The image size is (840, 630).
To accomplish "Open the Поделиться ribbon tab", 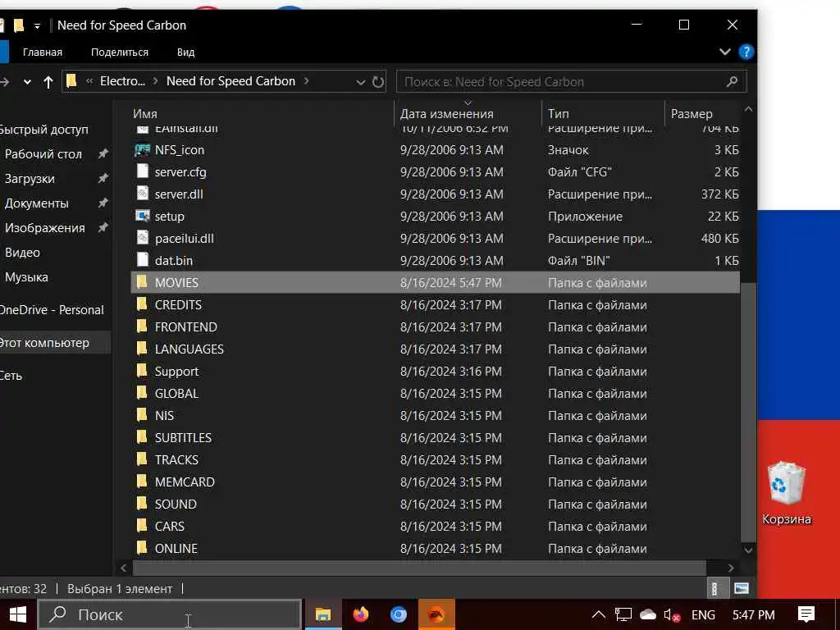I will [120, 52].
